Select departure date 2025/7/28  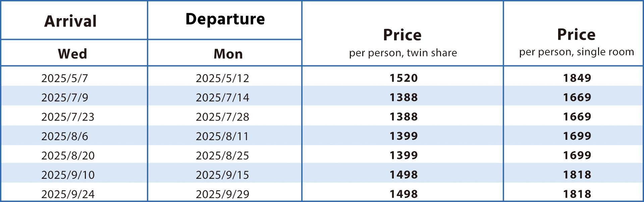222,117
